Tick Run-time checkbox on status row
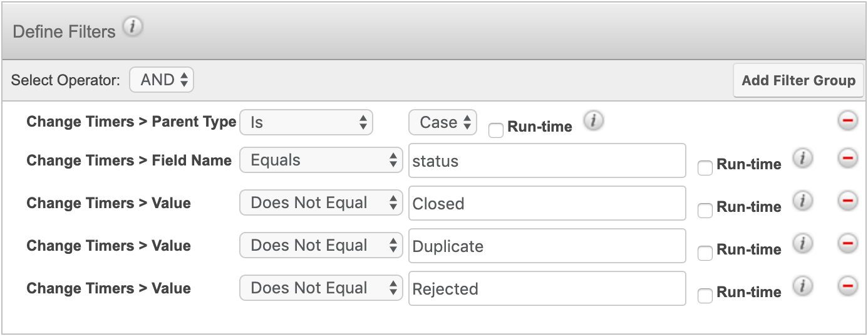Image resolution: width=868 pixels, height=336 pixels. (x=705, y=168)
